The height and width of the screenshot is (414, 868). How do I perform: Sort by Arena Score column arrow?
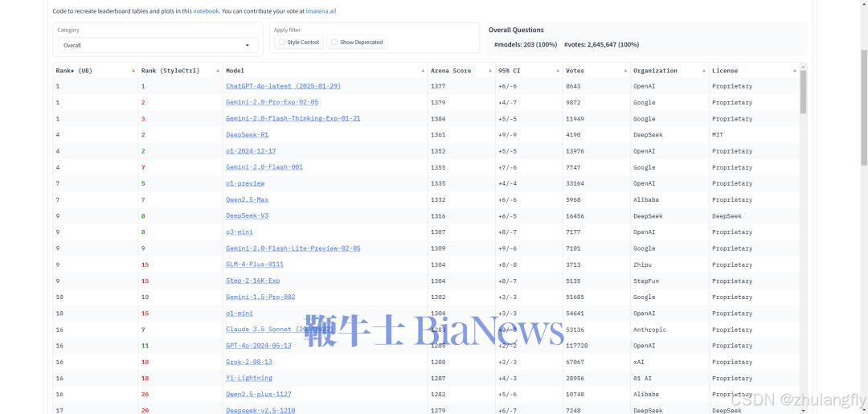point(490,71)
